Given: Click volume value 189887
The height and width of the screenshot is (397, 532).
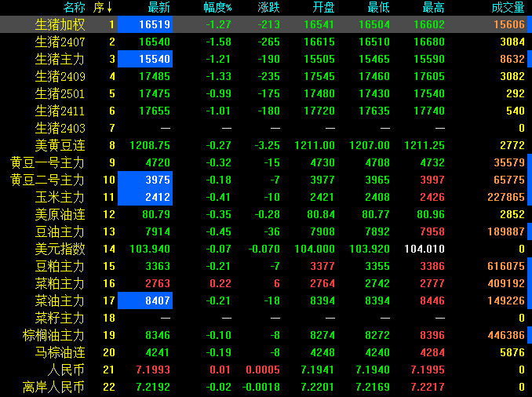Looking at the screenshot, I should click(x=506, y=231).
